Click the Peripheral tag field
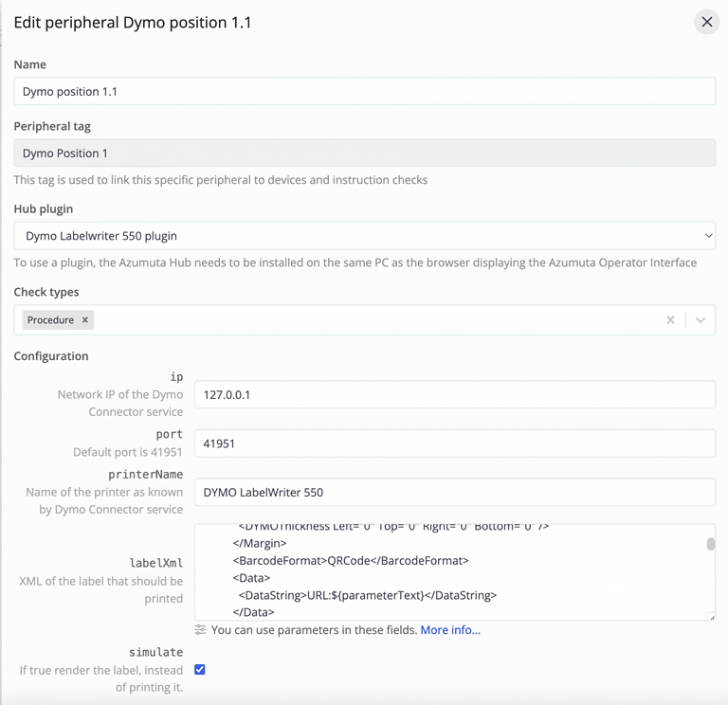The height and width of the screenshot is (705, 728). pyautogui.click(x=364, y=153)
